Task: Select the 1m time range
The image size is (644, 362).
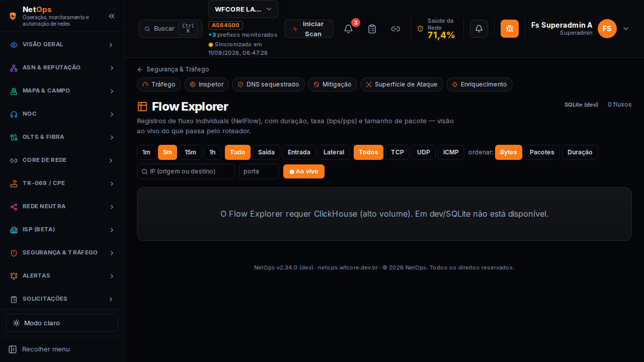Action: pos(146,152)
